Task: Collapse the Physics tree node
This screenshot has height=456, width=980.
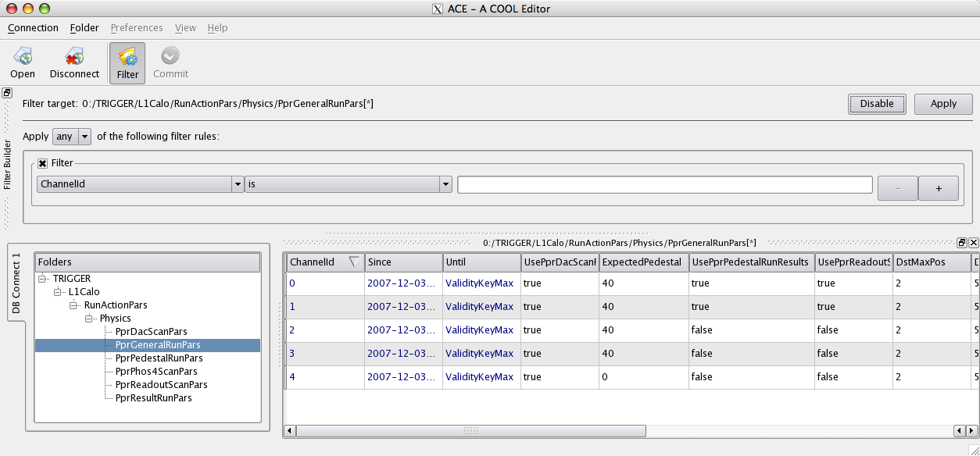Action: tap(89, 319)
